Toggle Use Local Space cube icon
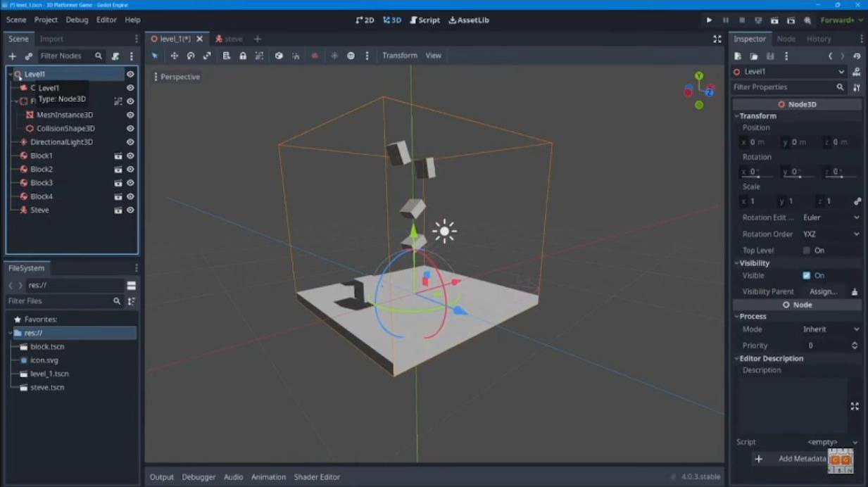Image resolution: width=868 pixels, height=487 pixels. pos(279,56)
